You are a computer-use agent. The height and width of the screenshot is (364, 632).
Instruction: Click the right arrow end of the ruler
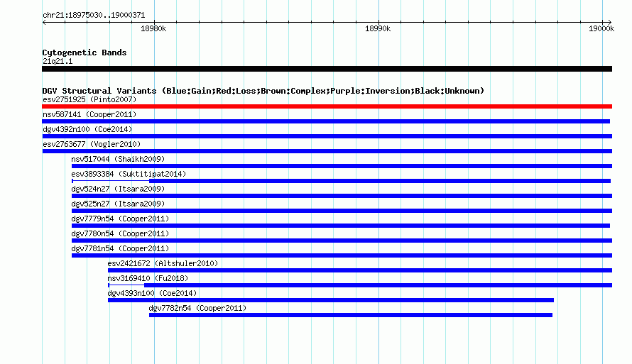point(609,22)
